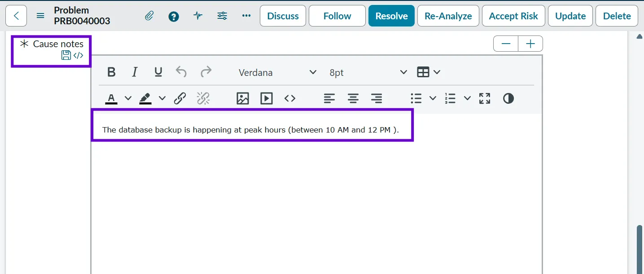
Task: Open the activity stream pulse icon
Action: click(x=198, y=16)
